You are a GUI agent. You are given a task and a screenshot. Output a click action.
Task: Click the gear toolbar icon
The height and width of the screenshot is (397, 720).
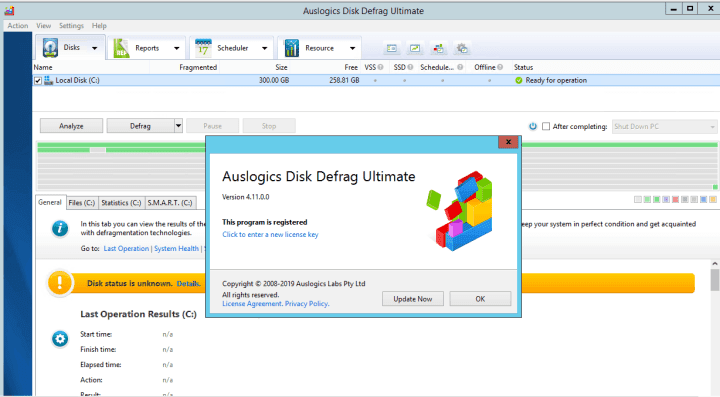(462, 48)
